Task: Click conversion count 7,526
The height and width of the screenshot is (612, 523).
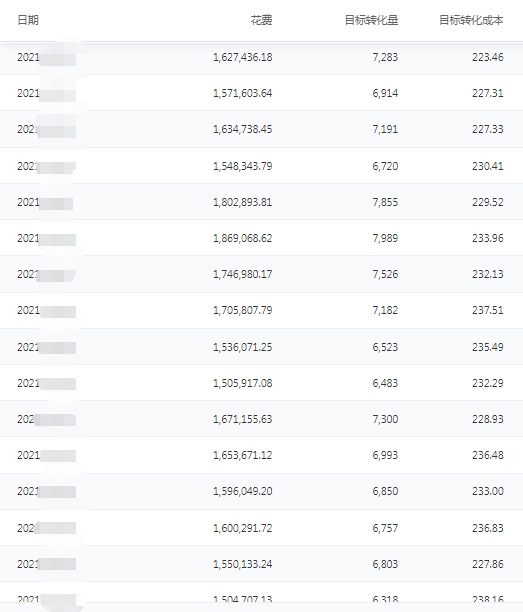Action: pyautogui.click(x=385, y=274)
